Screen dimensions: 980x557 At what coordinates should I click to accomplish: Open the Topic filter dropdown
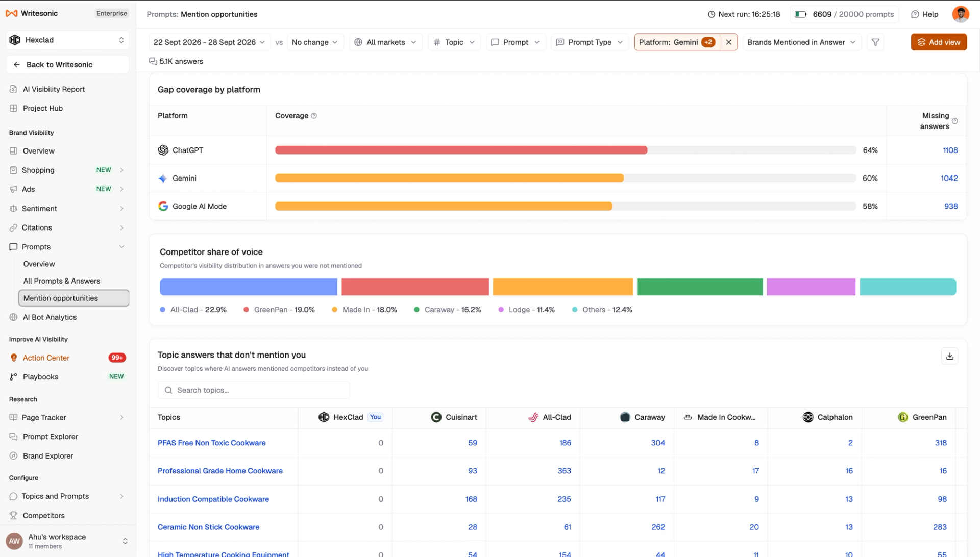pos(454,42)
